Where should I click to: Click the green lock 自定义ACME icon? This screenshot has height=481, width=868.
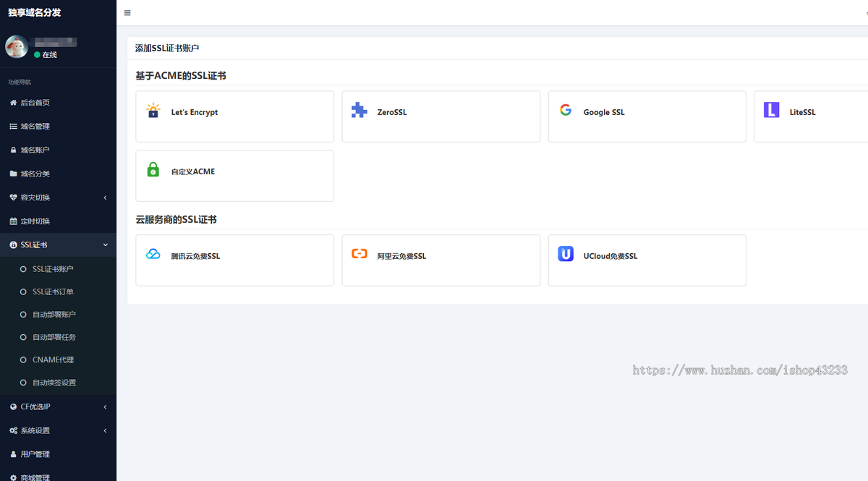153,170
